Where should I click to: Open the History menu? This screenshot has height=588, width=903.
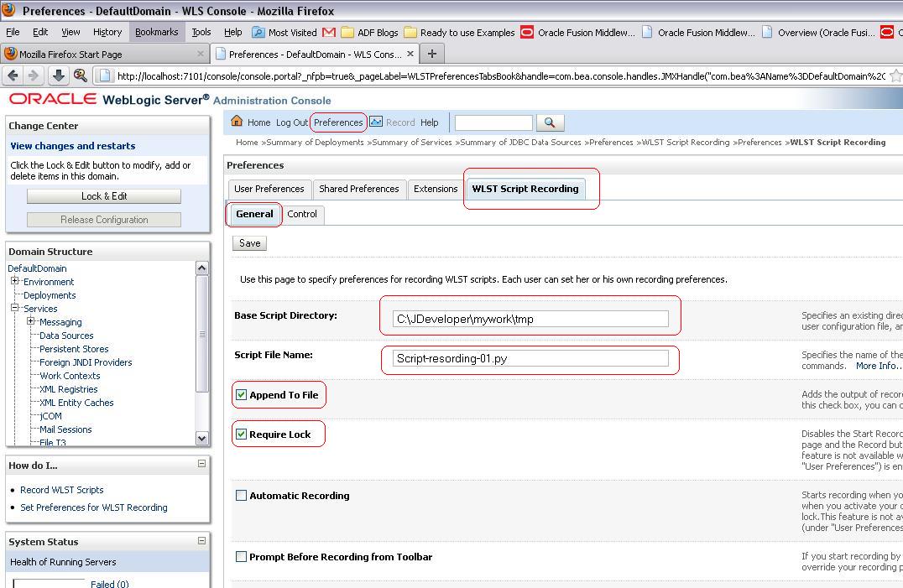click(107, 32)
